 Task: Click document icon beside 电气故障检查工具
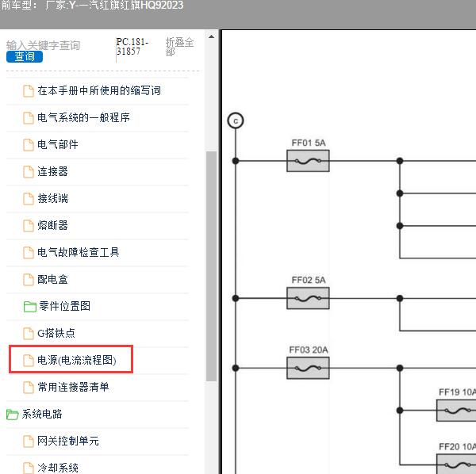(29, 253)
